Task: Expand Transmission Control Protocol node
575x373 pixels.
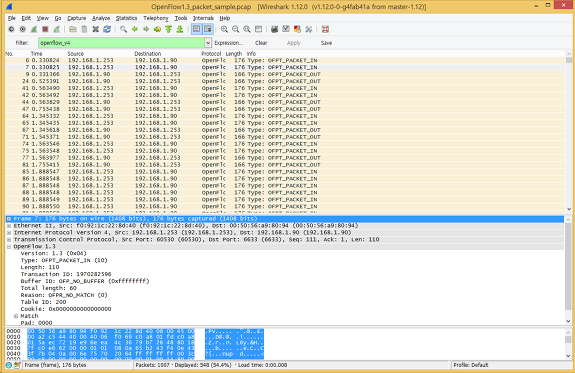Action: [x=9, y=240]
